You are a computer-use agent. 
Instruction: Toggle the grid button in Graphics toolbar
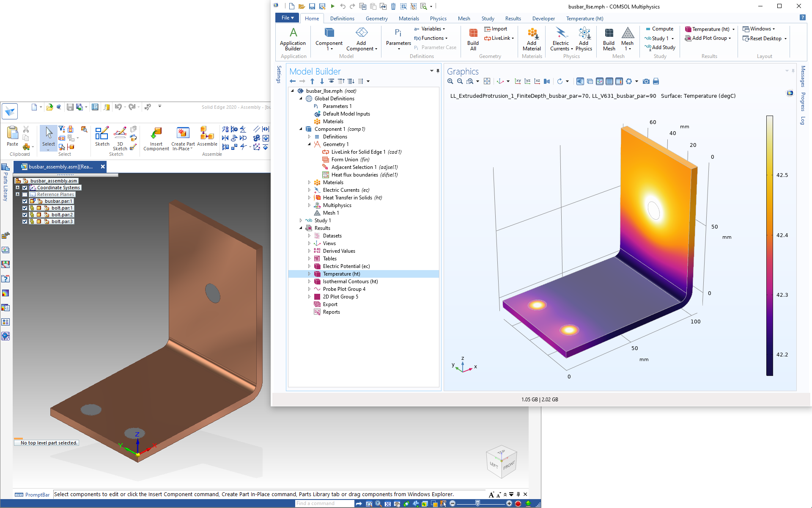click(x=609, y=81)
